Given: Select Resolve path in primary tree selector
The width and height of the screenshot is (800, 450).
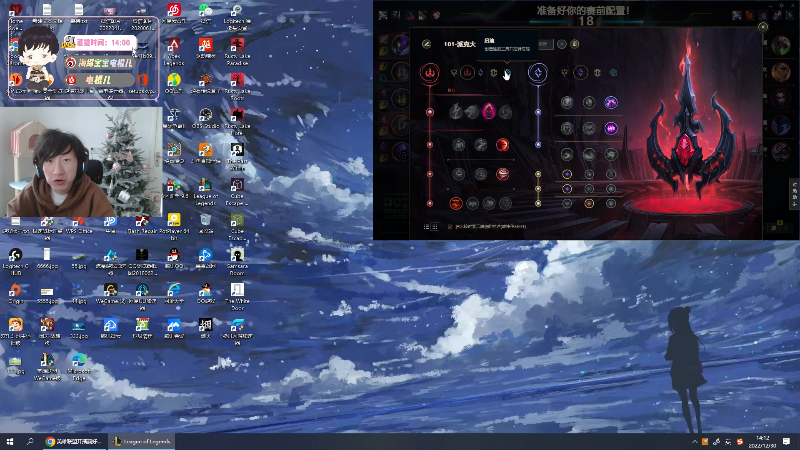Looking at the screenshot, I should tap(494, 73).
